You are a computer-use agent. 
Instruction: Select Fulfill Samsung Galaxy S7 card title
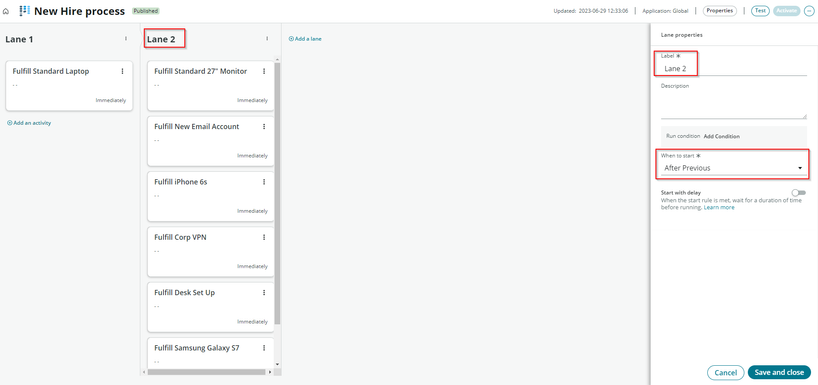tap(197, 348)
